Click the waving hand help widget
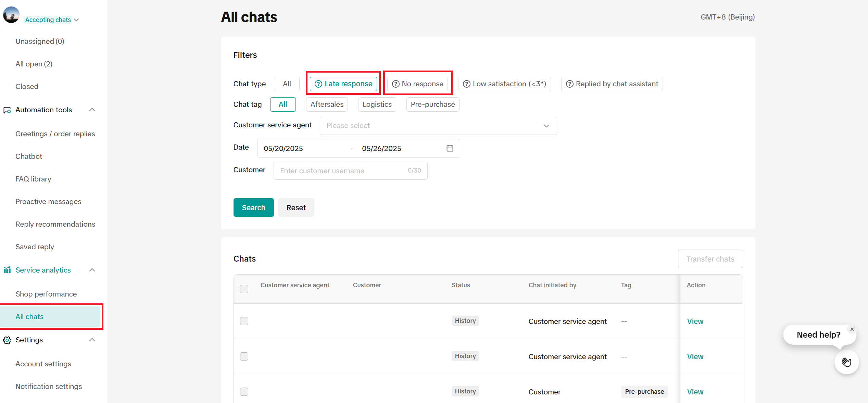 [846, 362]
